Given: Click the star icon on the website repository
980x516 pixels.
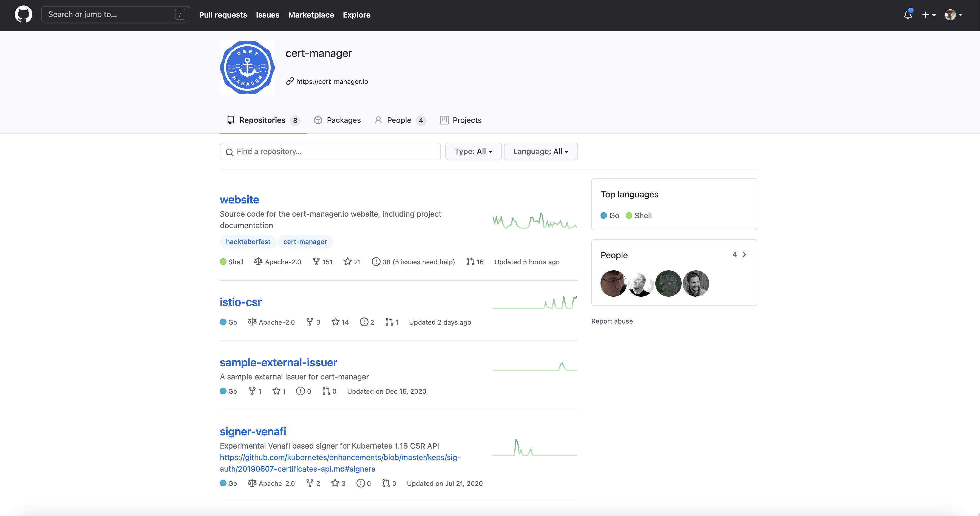Looking at the screenshot, I should click(347, 261).
